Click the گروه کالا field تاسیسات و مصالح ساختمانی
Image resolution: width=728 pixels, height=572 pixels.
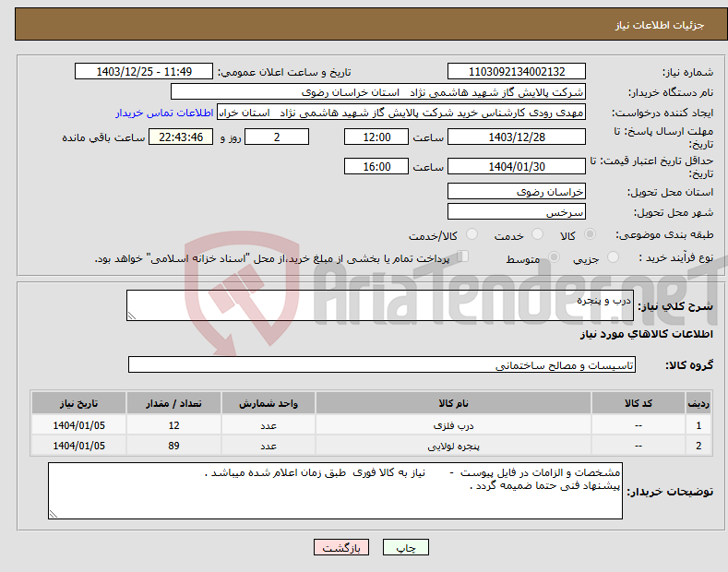382,365
